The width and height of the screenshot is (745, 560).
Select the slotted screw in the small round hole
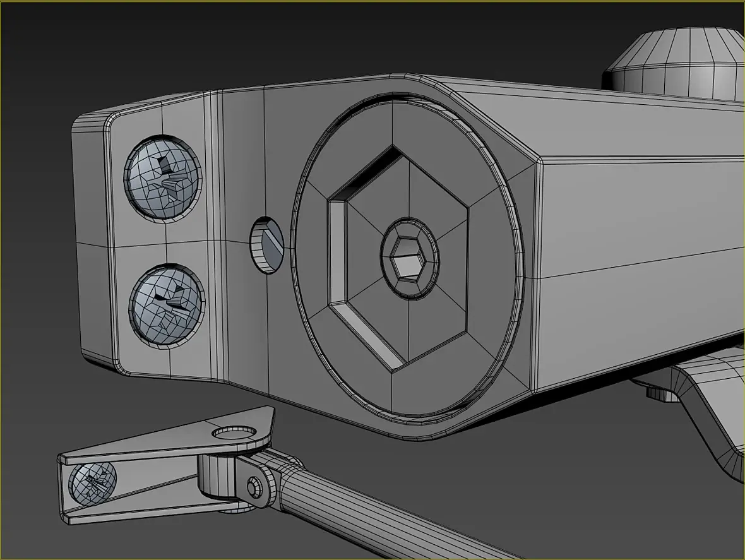267,245
